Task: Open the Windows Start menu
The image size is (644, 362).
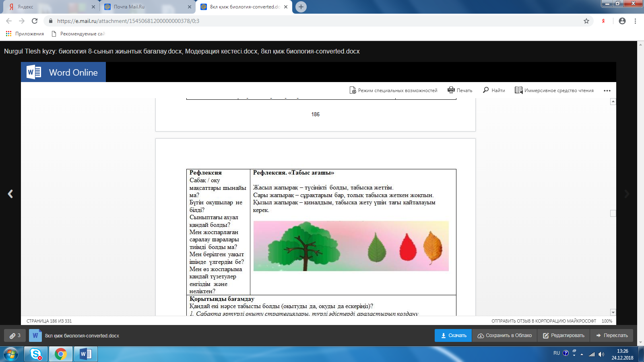Action: click(x=11, y=354)
